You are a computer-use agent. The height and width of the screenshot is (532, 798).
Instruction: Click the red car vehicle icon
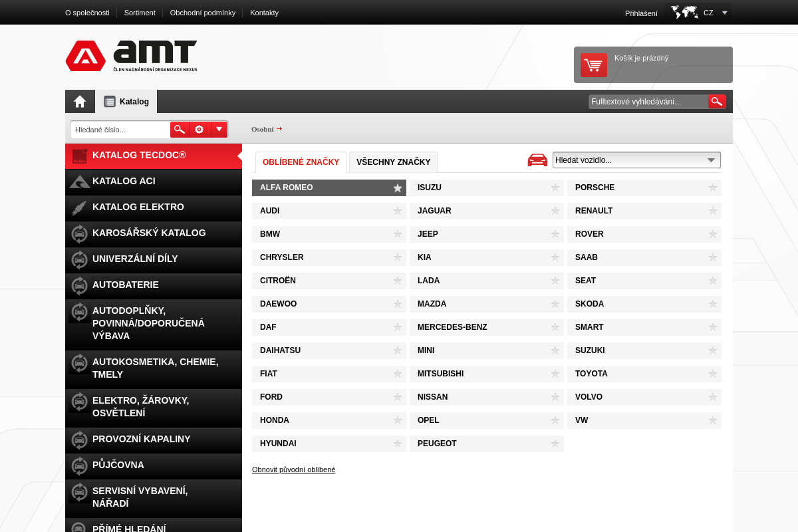click(537, 160)
